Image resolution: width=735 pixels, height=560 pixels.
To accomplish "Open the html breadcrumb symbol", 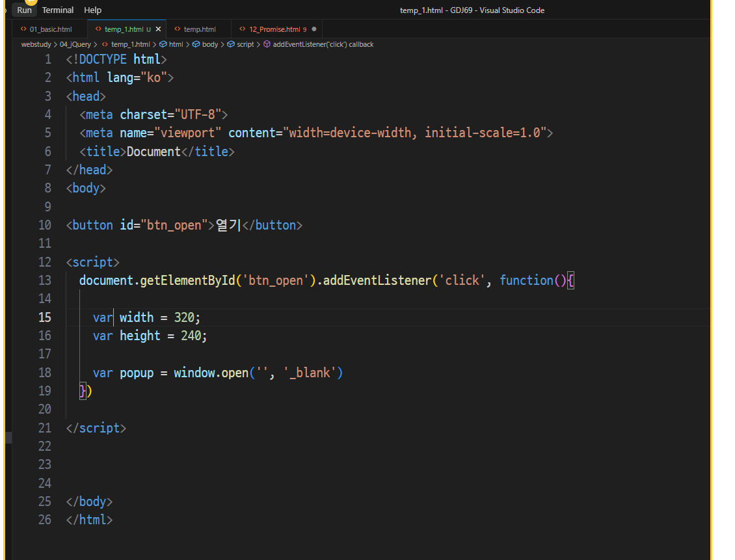I will click(176, 44).
